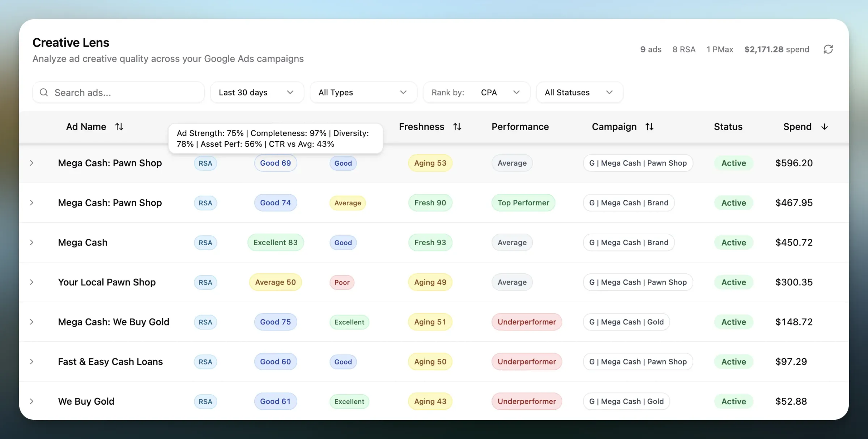Click the Spend descending arrow icon
Viewport: 868px width, 439px height.
tap(824, 127)
